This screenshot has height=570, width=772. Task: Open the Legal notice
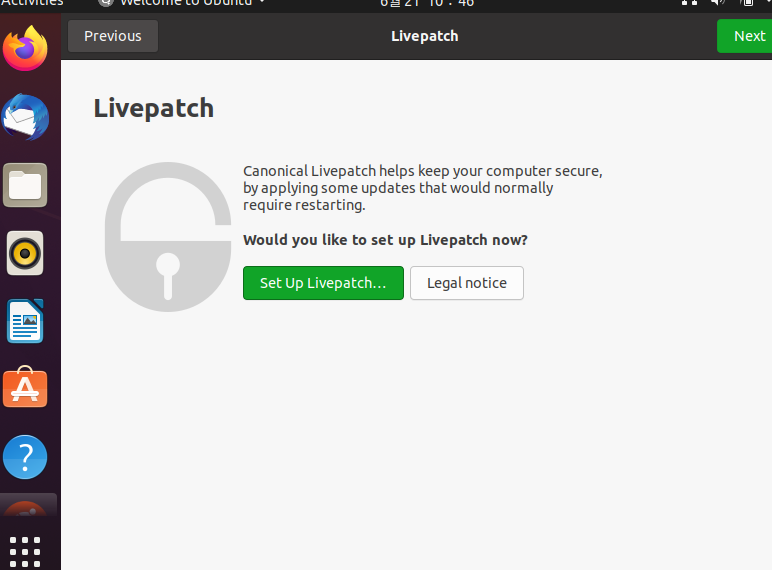coord(467,283)
